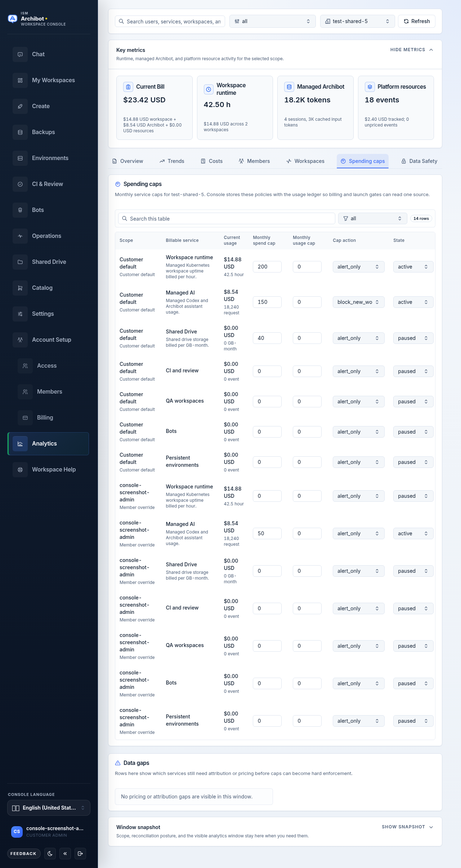Open the Backups database icon
461x868 pixels.
[20, 132]
